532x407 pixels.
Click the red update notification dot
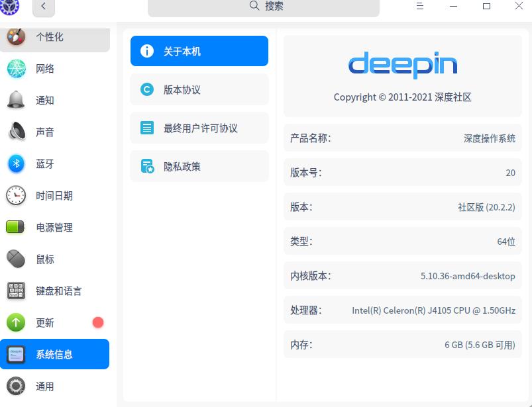pyautogui.click(x=98, y=322)
